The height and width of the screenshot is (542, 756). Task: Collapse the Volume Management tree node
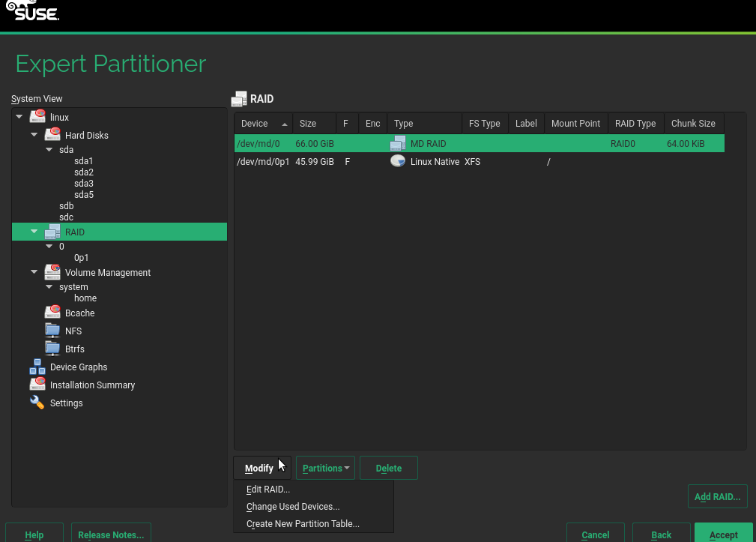34,272
